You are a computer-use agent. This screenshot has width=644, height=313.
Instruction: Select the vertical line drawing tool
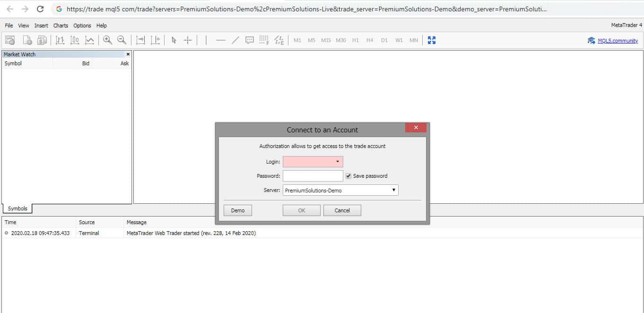click(206, 40)
